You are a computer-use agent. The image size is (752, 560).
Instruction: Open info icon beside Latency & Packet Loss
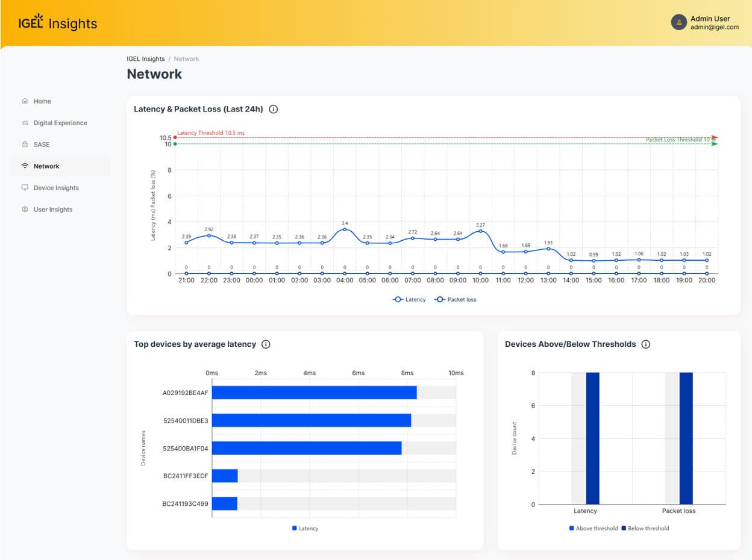[x=273, y=109]
